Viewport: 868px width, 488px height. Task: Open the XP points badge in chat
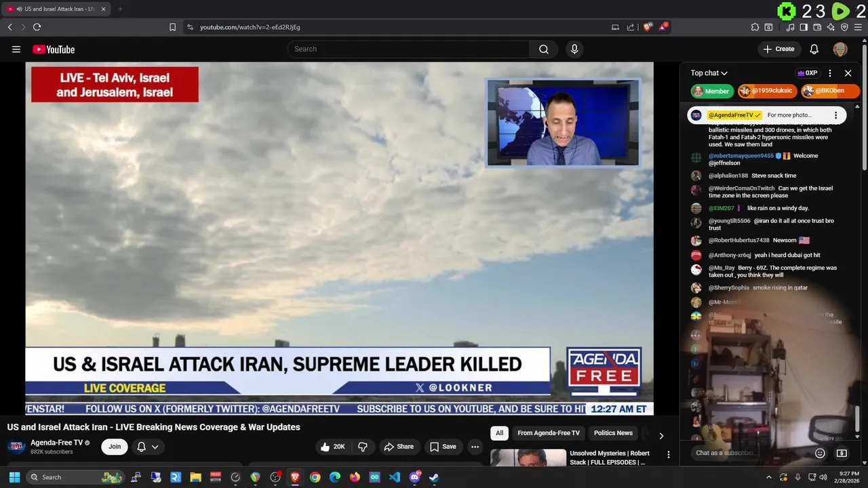pyautogui.click(x=807, y=73)
